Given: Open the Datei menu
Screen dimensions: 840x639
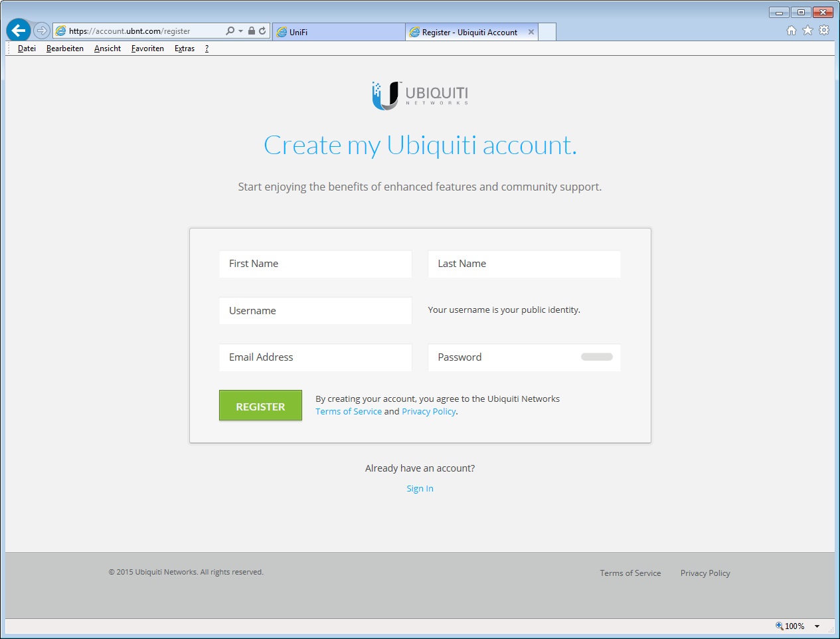Looking at the screenshot, I should (x=27, y=48).
